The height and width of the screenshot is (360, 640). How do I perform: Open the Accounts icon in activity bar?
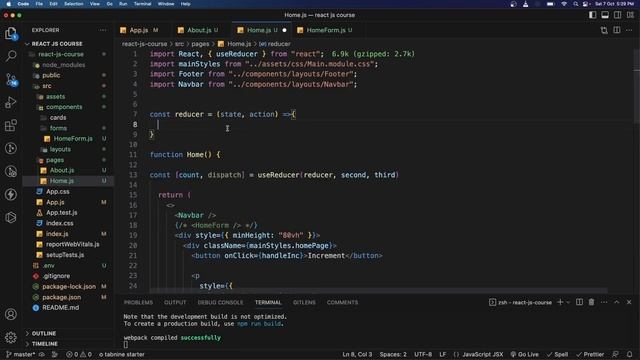[11, 314]
